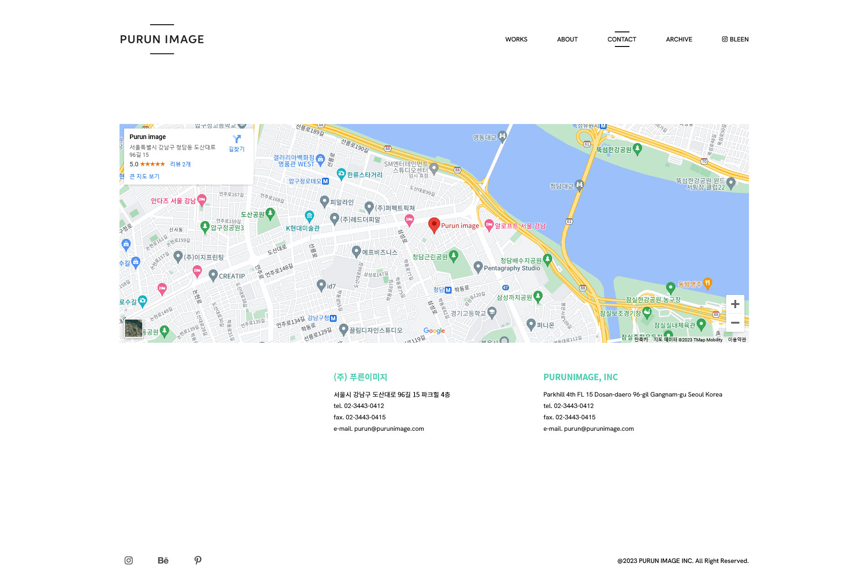Click 잠실실내체육관 marker
Screen dimensions: 868x588
pyautogui.click(x=701, y=325)
